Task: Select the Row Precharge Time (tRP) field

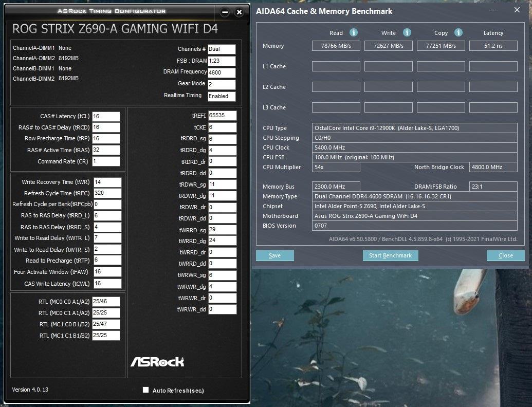Action: (106, 138)
